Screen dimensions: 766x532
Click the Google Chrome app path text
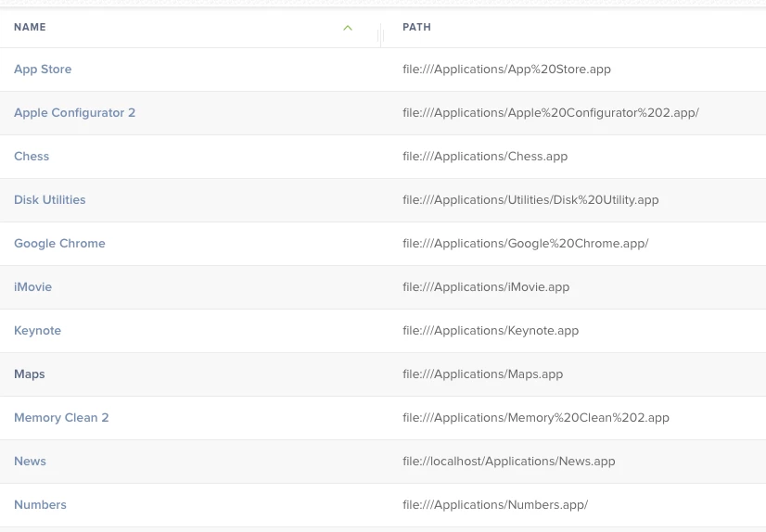pyautogui.click(x=526, y=244)
